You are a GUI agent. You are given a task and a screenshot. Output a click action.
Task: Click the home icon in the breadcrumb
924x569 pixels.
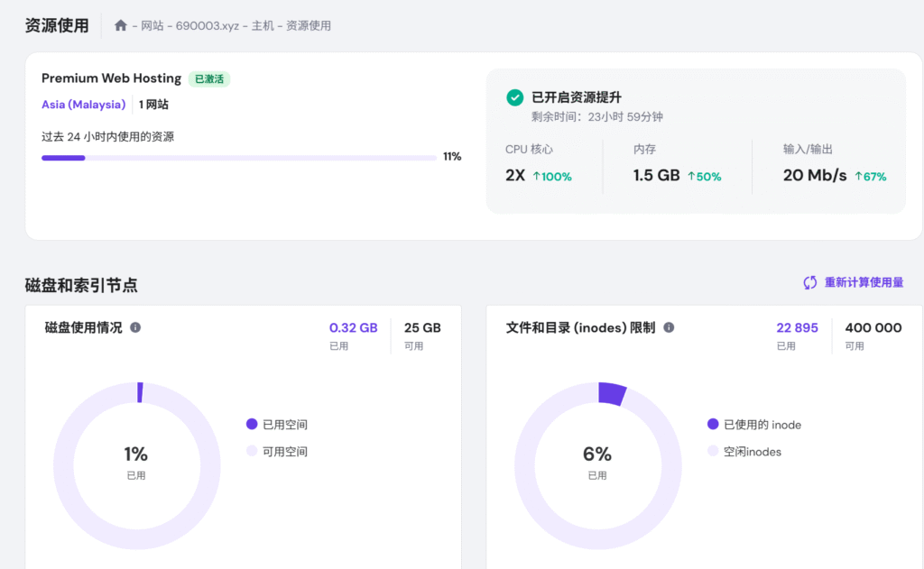click(121, 26)
